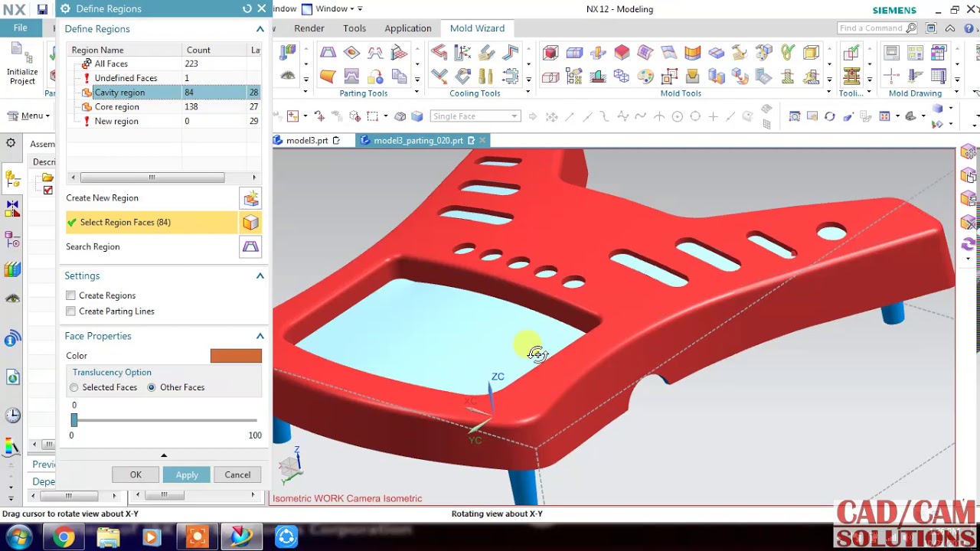Open the Assembly Navigator resource bar icon

(x=12, y=180)
